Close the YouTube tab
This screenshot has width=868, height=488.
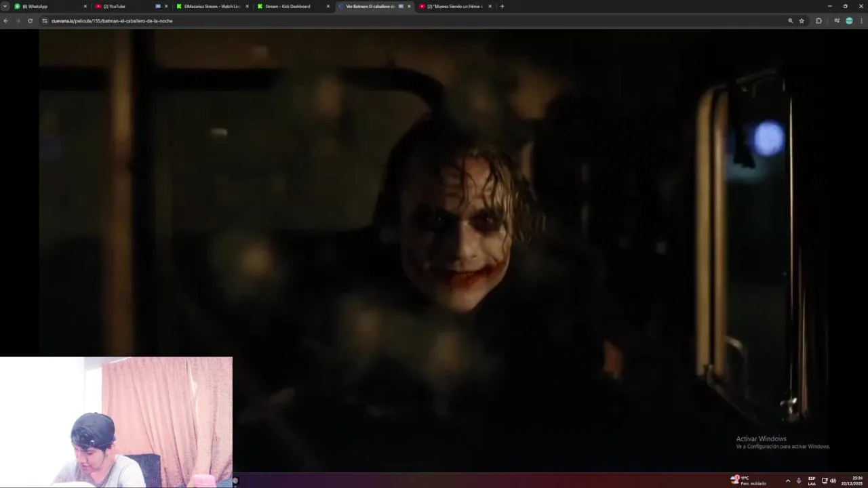(x=166, y=6)
